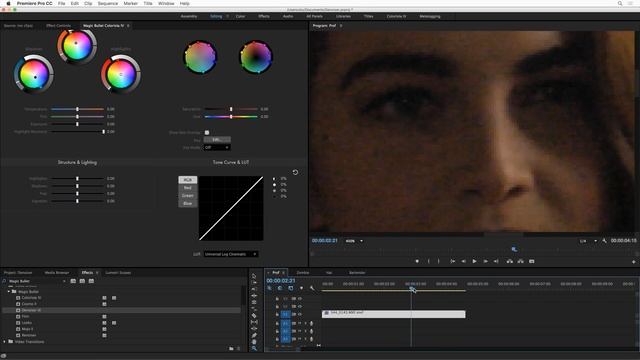Switch to Media Browser tab
Screen dimensions: 640x360
57,272
